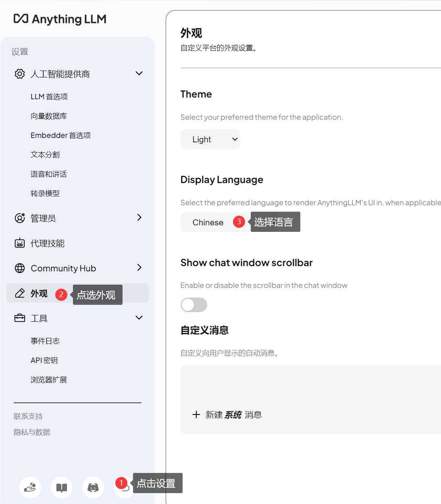Click the Display Language heading
The width and height of the screenshot is (441, 504).
222,180
